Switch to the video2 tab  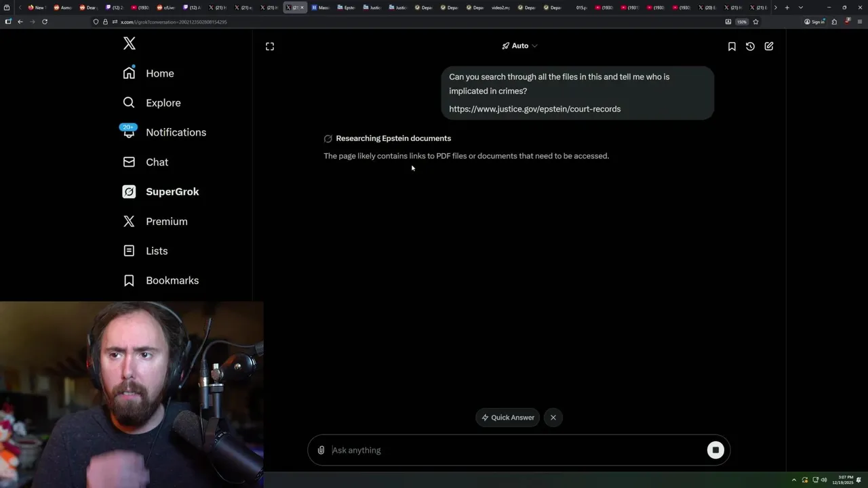click(500, 7)
